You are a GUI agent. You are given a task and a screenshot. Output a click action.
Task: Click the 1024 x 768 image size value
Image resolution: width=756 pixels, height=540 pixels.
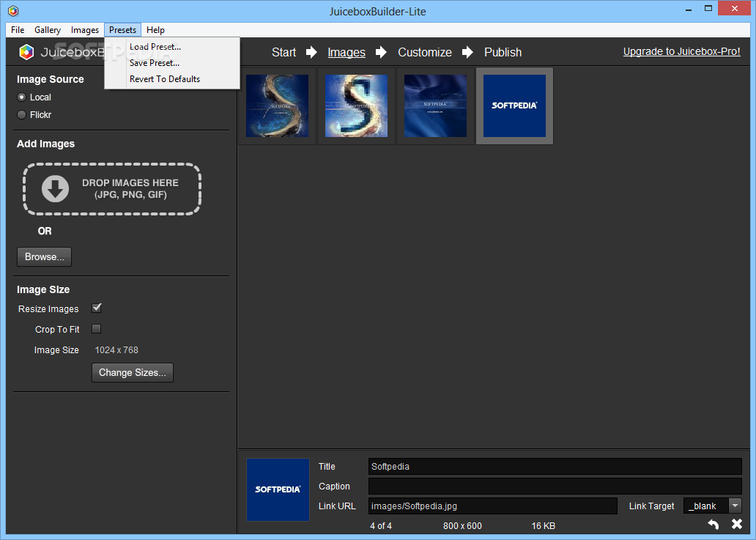point(116,350)
